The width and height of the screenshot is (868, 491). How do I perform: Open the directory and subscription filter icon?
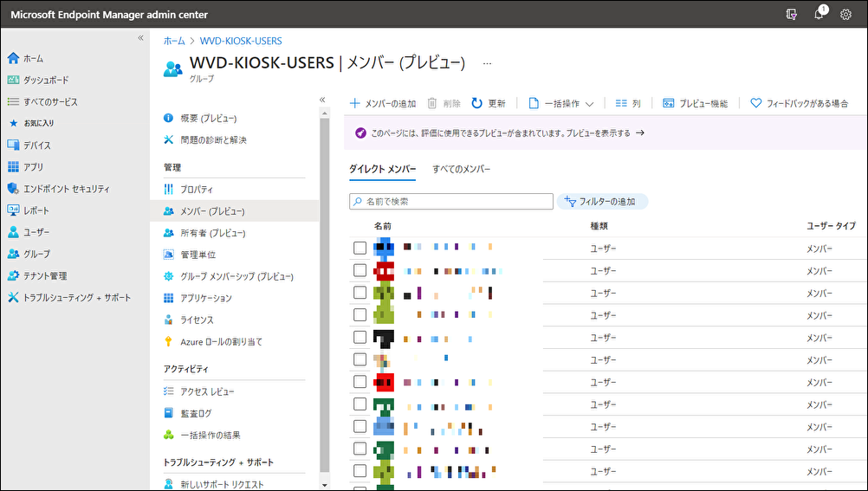tap(792, 15)
